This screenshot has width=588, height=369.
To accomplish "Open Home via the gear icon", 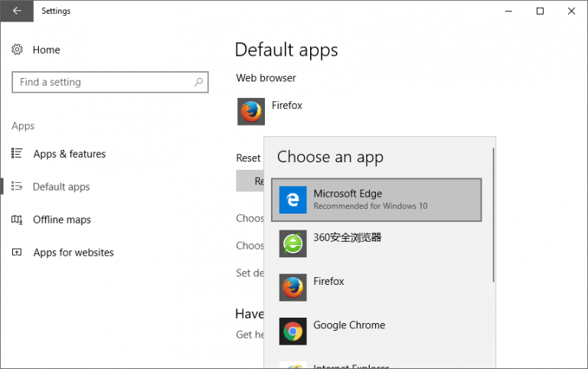I will point(18,50).
